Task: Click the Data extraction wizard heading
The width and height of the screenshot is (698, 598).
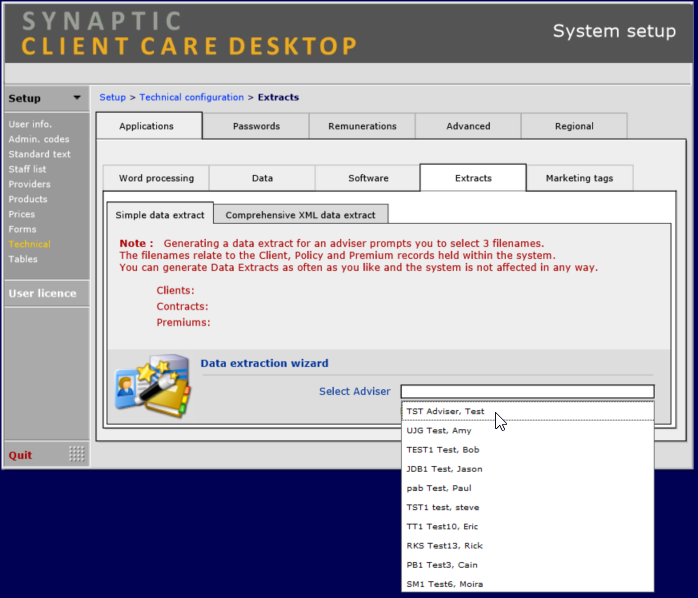Action: (264, 363)
